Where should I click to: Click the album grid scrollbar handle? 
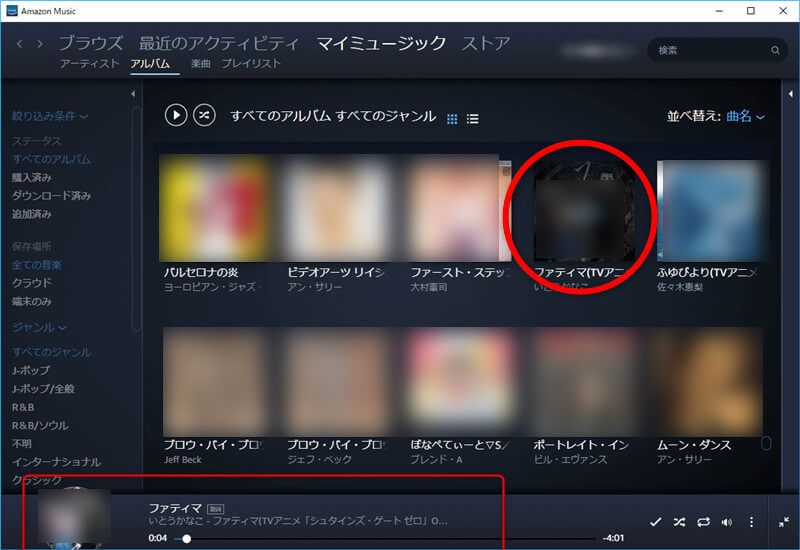point(766,443)
